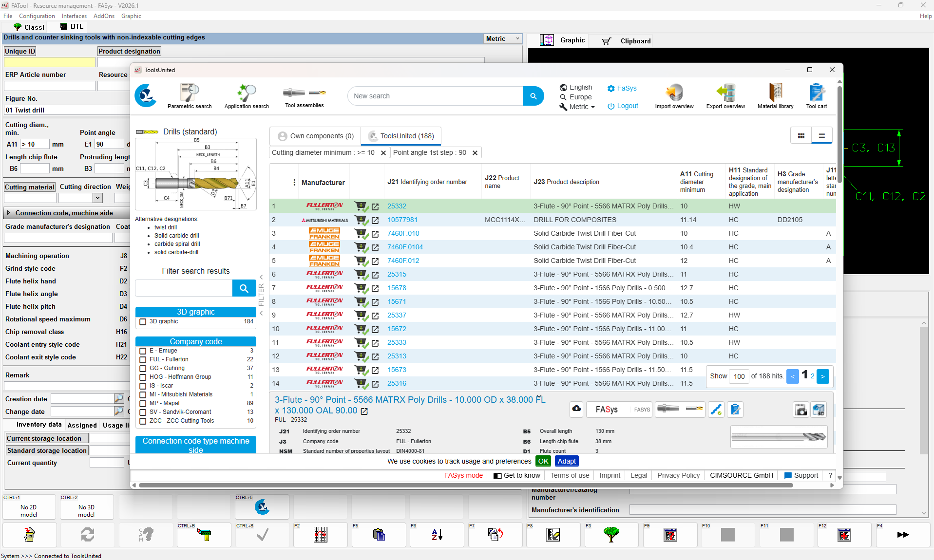This screenshot has height=560, width=934.
Task: Switch to grid tile view
Action: tap(801, 136)
